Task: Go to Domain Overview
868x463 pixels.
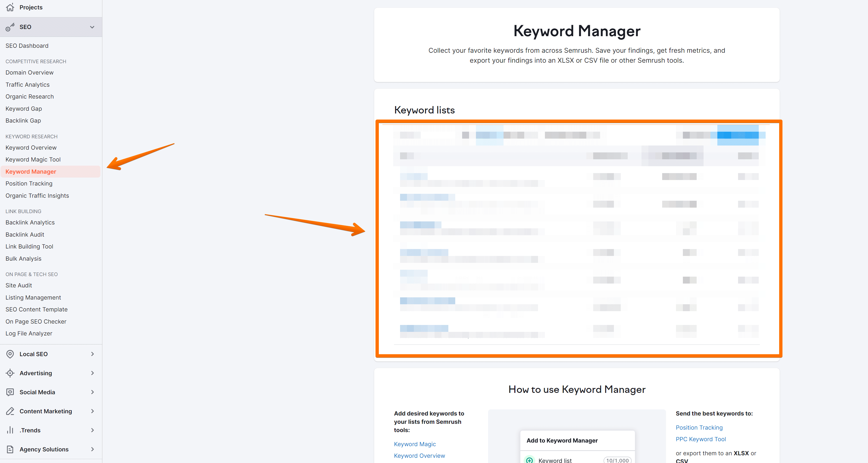Action: 29,73
